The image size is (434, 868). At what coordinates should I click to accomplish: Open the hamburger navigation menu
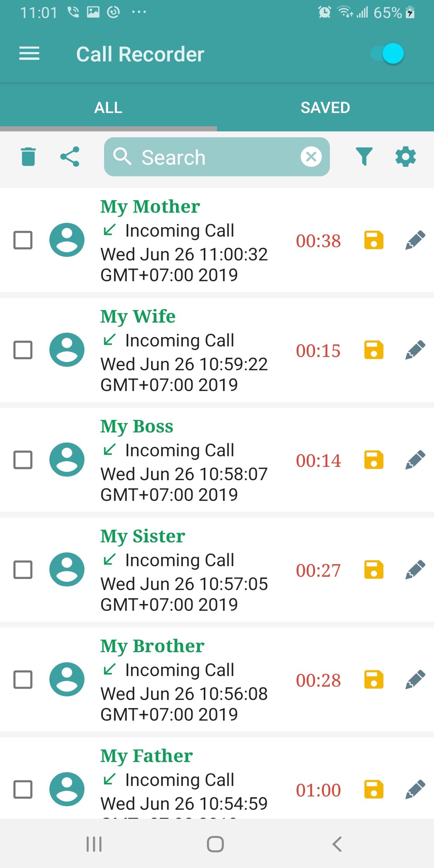tap(29, 53)
